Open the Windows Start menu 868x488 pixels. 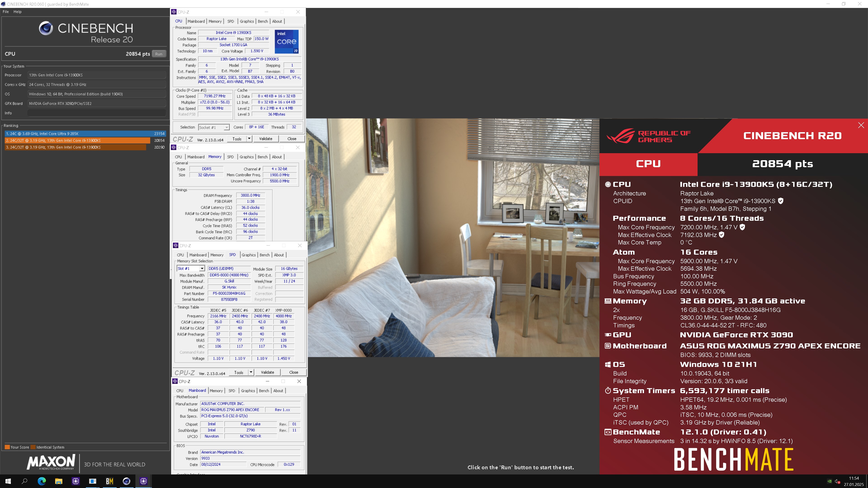pyautogui.click(x=8, y=481)
